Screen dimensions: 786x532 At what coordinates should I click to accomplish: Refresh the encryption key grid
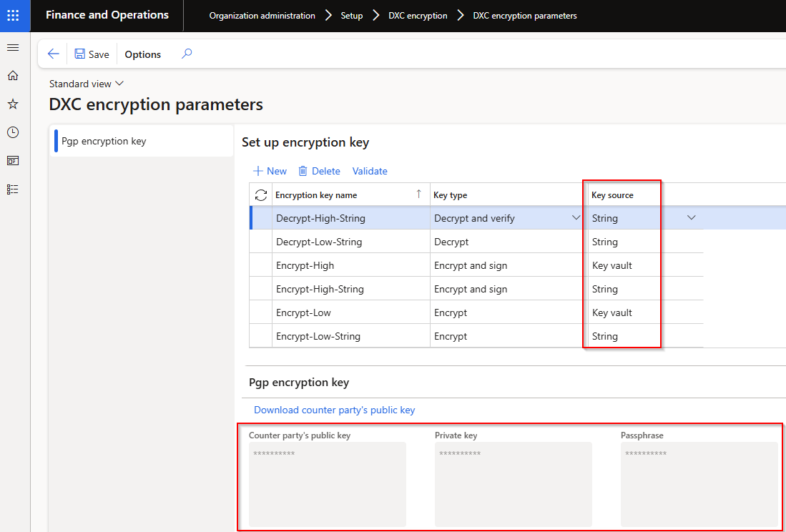click(261, 194)
